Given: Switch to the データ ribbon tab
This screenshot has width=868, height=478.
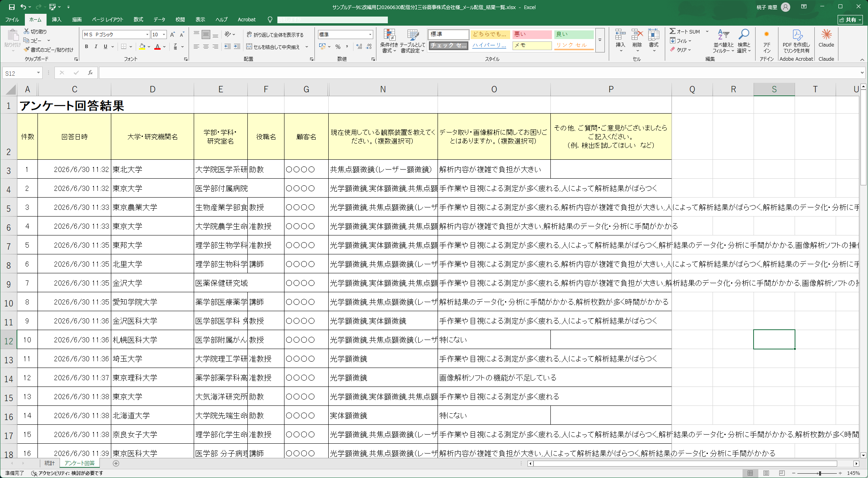Looking at the screenshot, I should (x=159, y=19).
